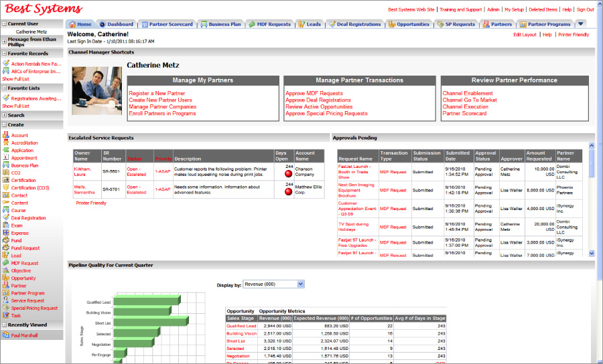This screenshot has width=603, height=364.
Task: Click the Task icon in Create list
Action: click(x=5, y=316)
